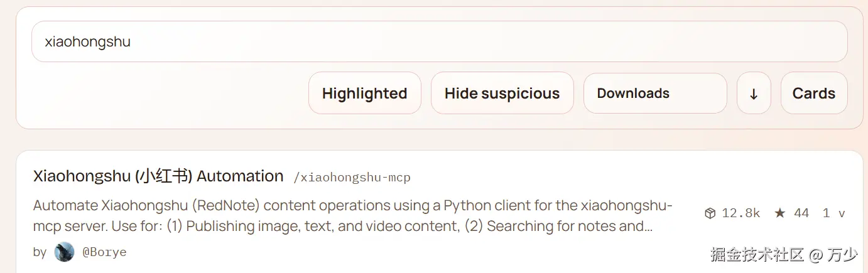
Task: Switch to the Cards view
Action: [x=813, y=94]
